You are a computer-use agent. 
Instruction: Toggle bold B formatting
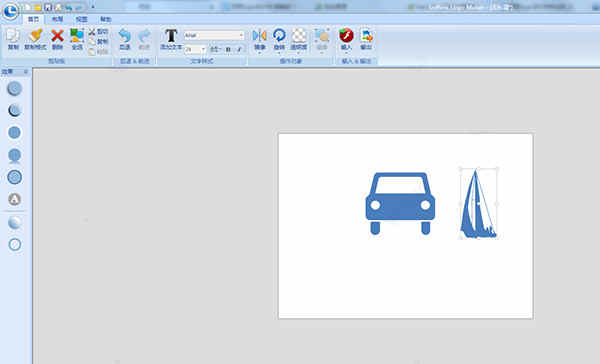click(x=228, y=49)
